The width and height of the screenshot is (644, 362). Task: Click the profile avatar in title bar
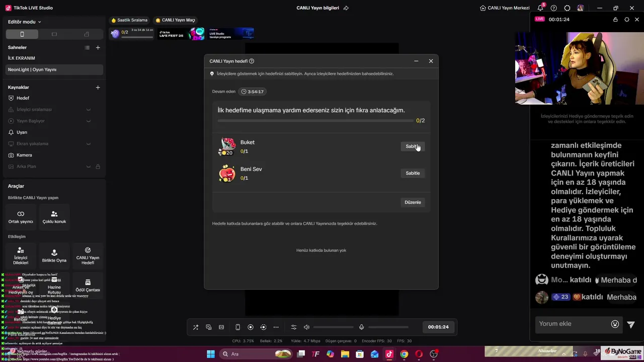coord(581,8)
